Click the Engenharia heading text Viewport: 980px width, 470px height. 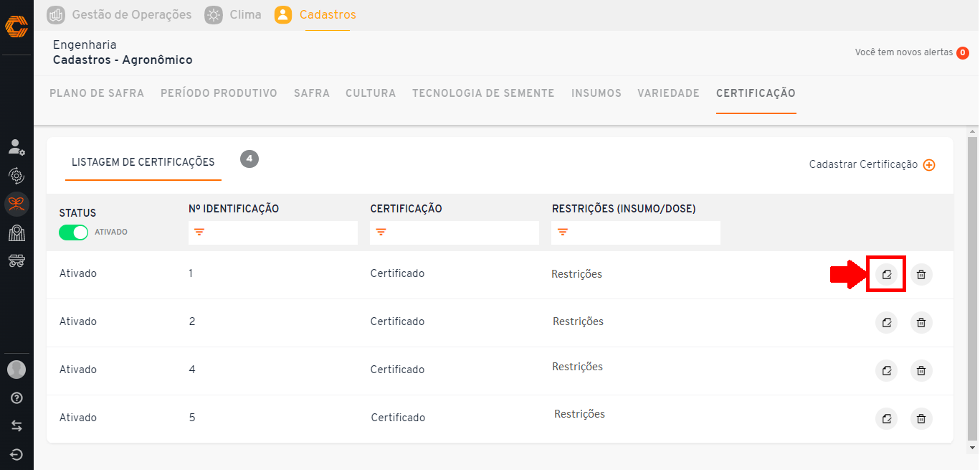click(x=85, y=45)
